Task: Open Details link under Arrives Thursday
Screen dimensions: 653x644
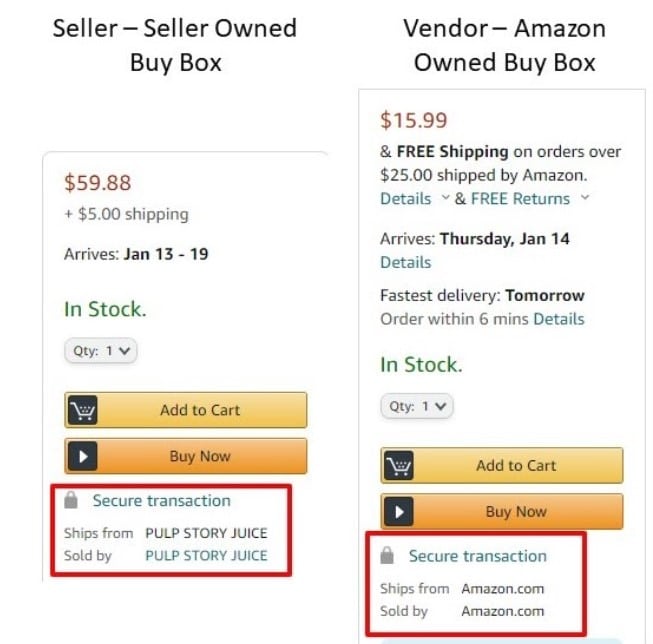Action: click(405, 262)
